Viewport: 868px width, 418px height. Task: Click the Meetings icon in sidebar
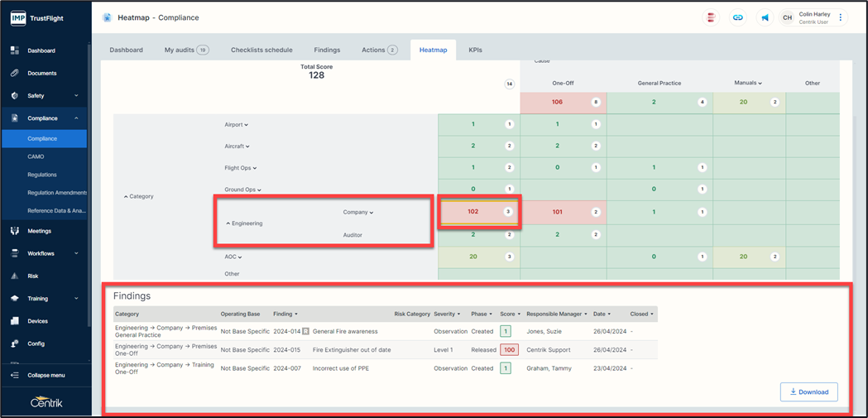[15, 231]
